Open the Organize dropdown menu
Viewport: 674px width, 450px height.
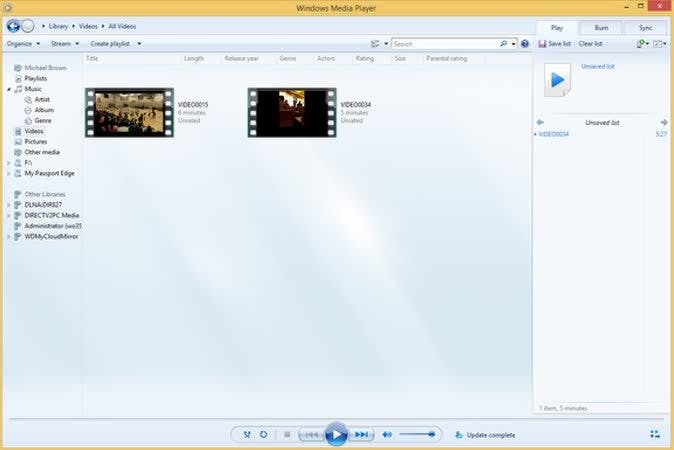click(23, 44)
